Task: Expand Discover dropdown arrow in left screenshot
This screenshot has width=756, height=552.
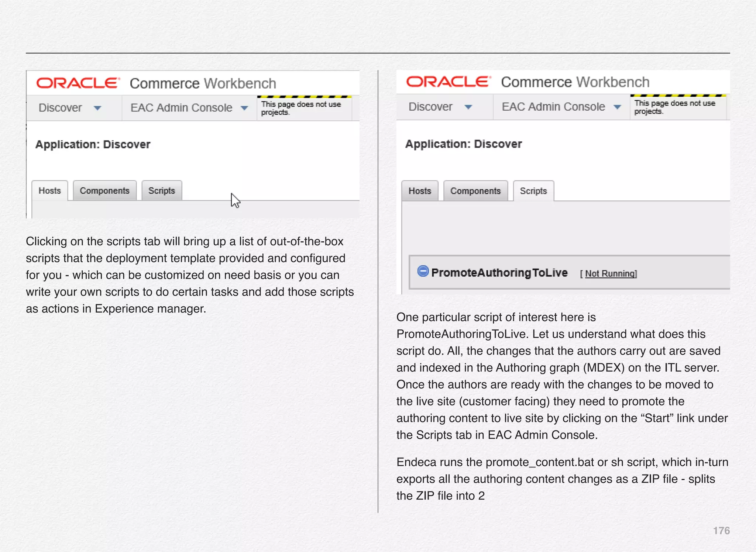Action: (x=97, y=108)
